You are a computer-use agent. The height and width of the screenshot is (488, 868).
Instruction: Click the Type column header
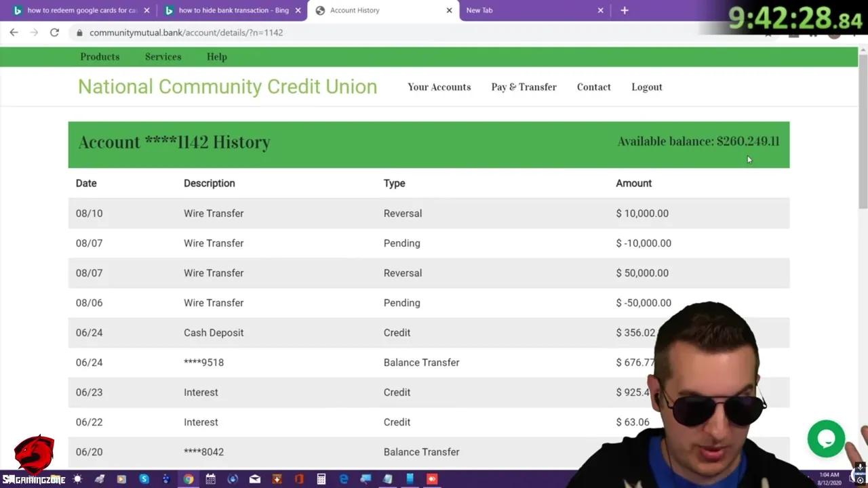[394, 183]
